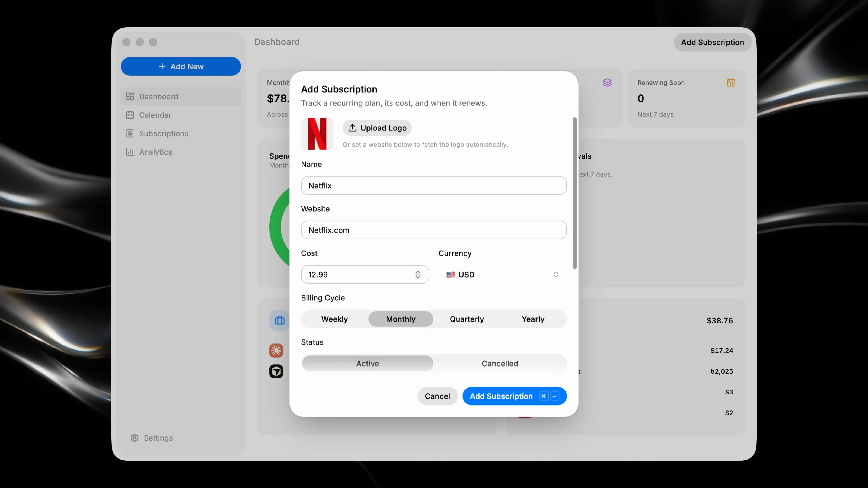Click the Renewing Soon card title
The height and width of the screenshot is (488, 868).
[x=661, y=82]
